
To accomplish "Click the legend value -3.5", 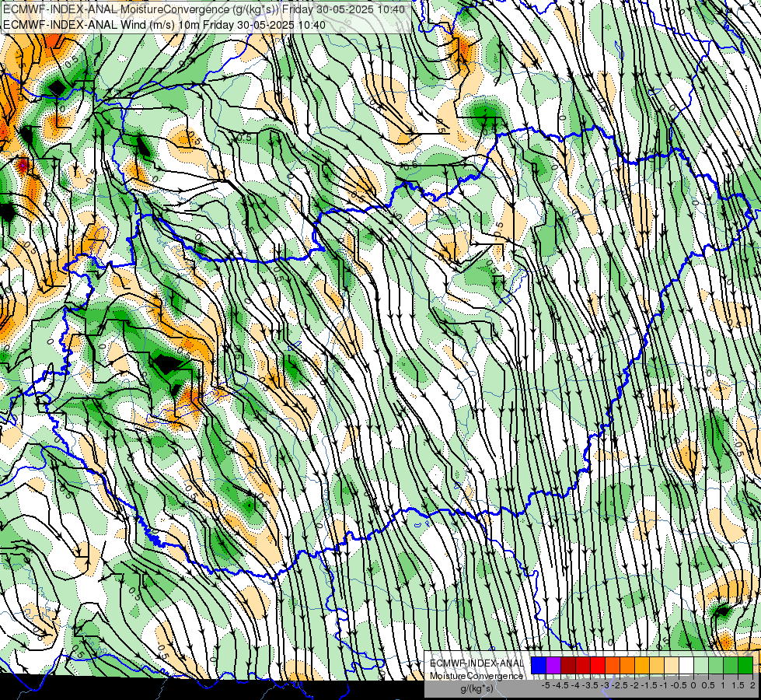I will (x=590, y=685).
